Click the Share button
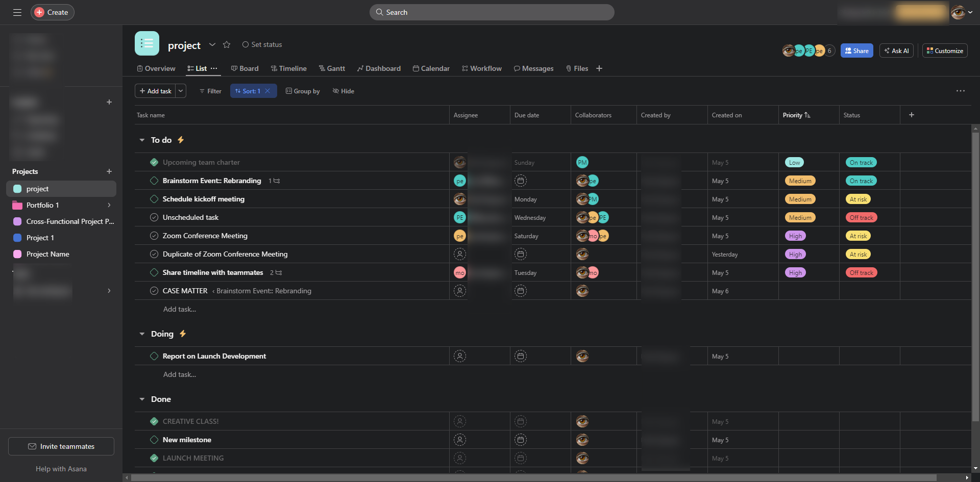This screenshot has width=980, height=482. pos(856,50)
